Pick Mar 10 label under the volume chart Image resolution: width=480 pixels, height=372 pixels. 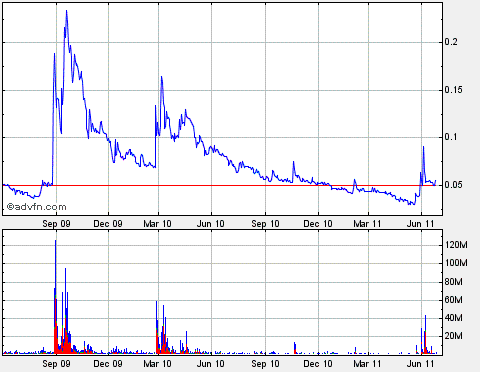[157, 363]
